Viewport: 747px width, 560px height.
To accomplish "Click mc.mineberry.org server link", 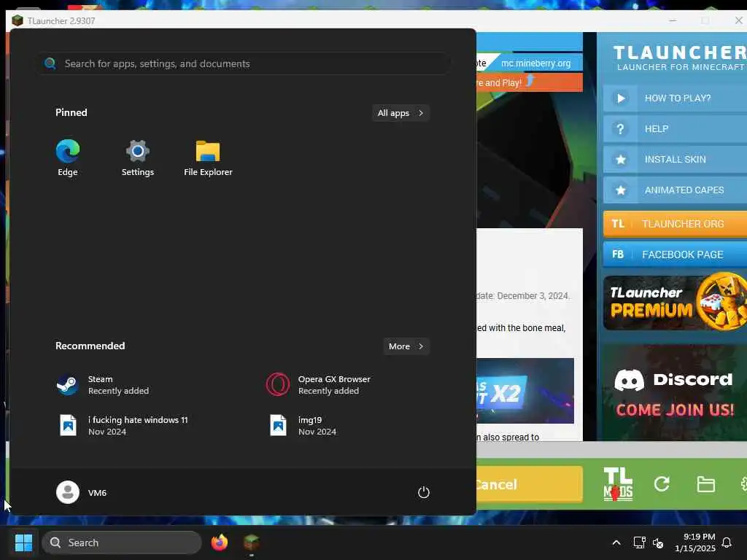I will 535,63.
